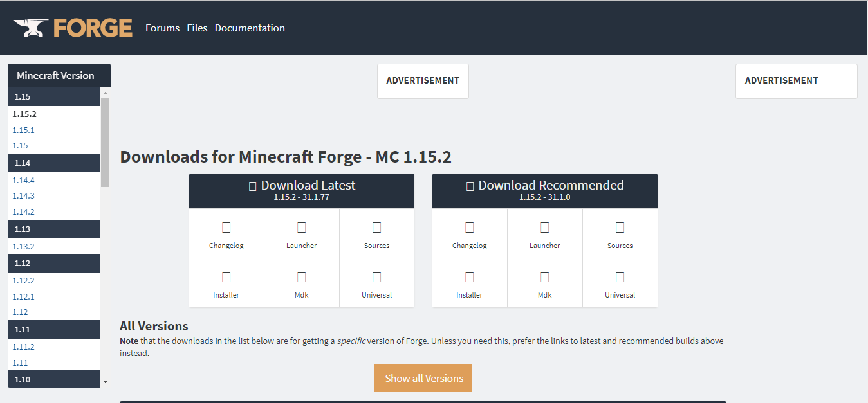Select Minecraft version 1.12.2 link
Screen dimensions: 868x403
point(24,281)
